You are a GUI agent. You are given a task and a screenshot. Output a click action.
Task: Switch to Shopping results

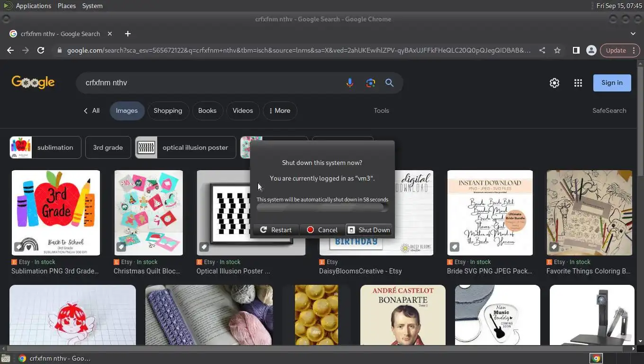(168, 110)
